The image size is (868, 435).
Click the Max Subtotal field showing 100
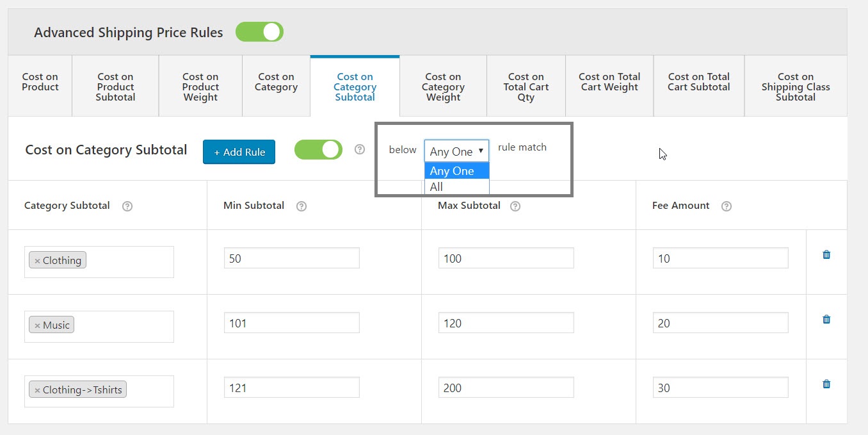pyautogui.click(x=506, y=258)
